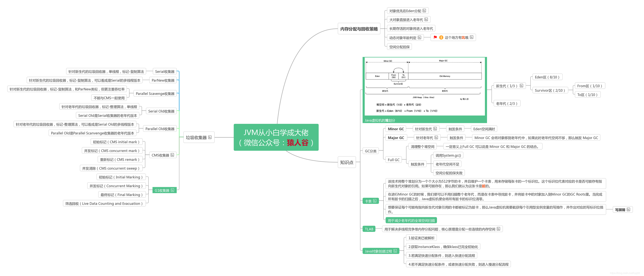Image resolution: width=644 pixels, height=276 pixels.
Task: Select the "Minor GC" node
Action: pos(396,129)
